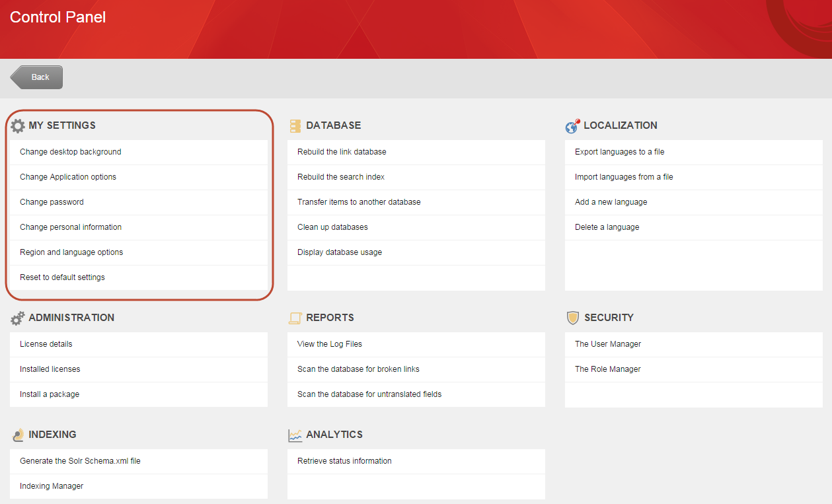Viewport: 832px width, 504px height.
Task: Open Change desktop background
Action: pyautogui.click(x=71, y=152)
